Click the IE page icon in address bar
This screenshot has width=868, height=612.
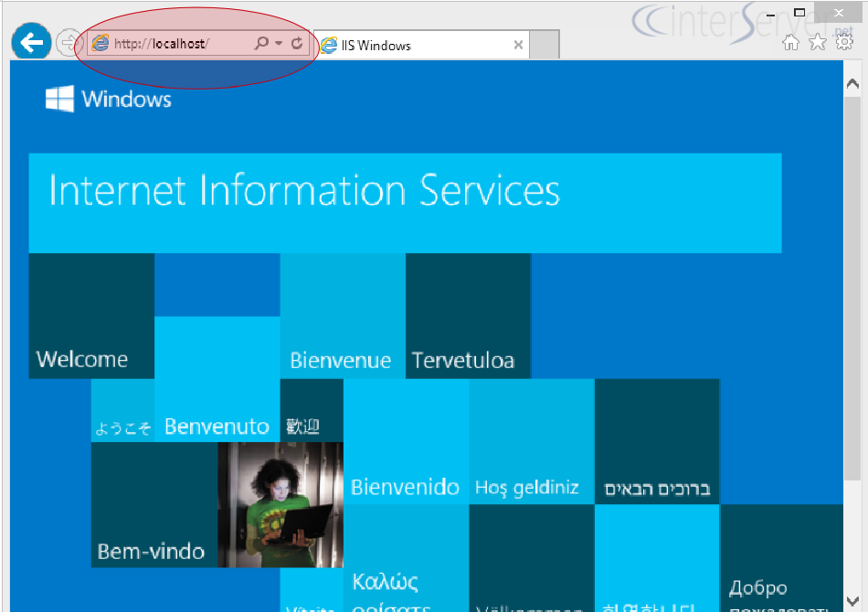pos(101,43)
